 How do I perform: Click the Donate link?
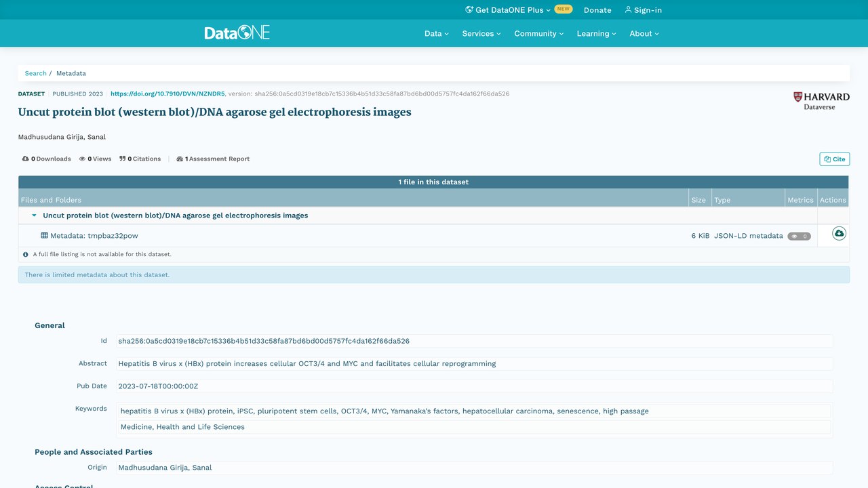tap(597, 10)
